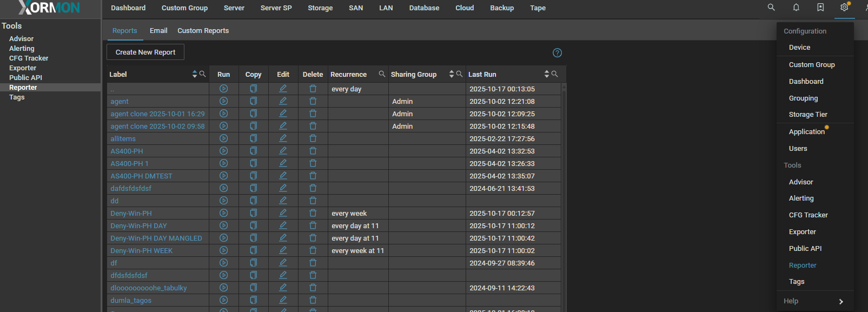
Task: Sort by Last Run column arrows
Action: (x=547, y=74)
